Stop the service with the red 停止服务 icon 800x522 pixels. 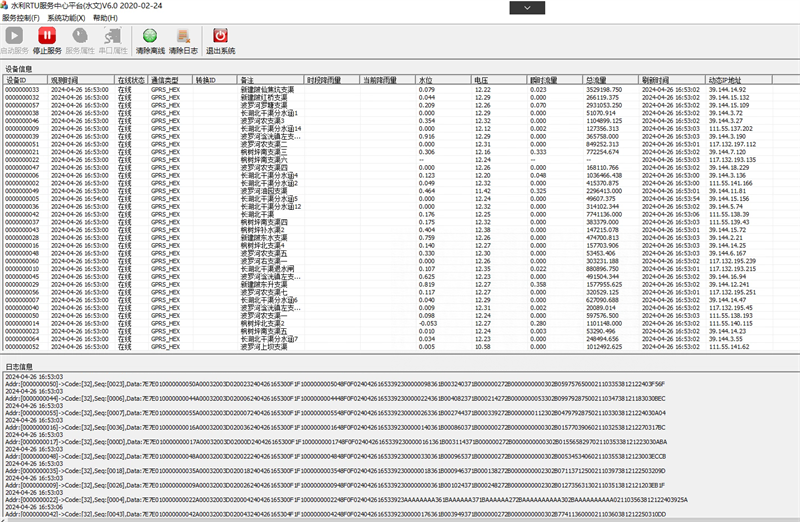click(x=47, y=36)
